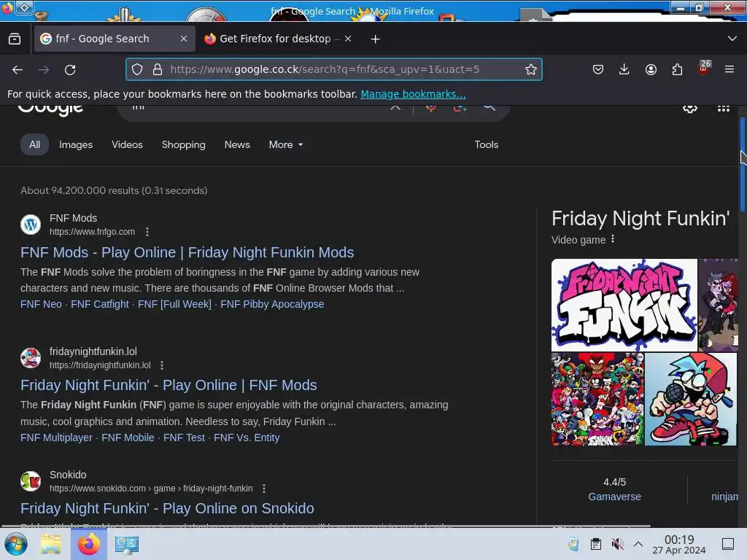Open the Gamaverse rating link

[x=614, y=497]
